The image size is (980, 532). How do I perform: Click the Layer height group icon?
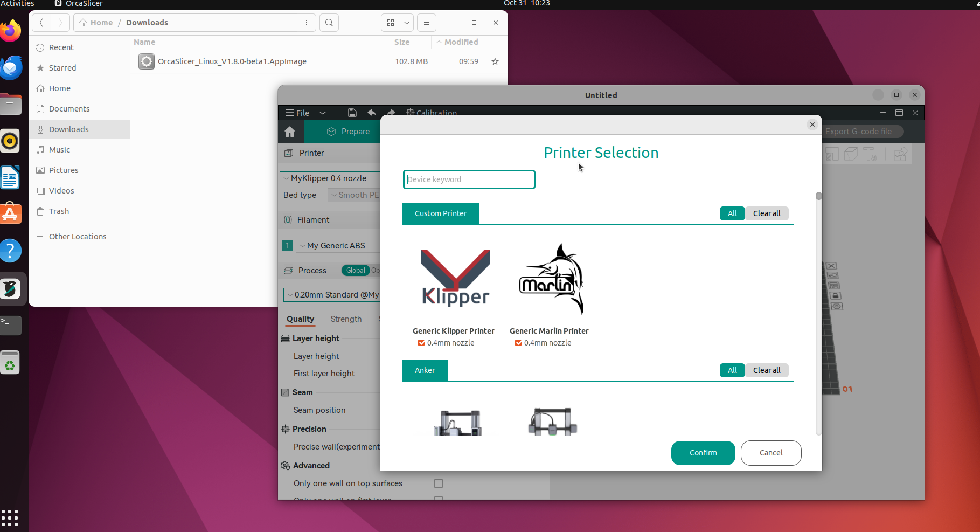(286, 338)
